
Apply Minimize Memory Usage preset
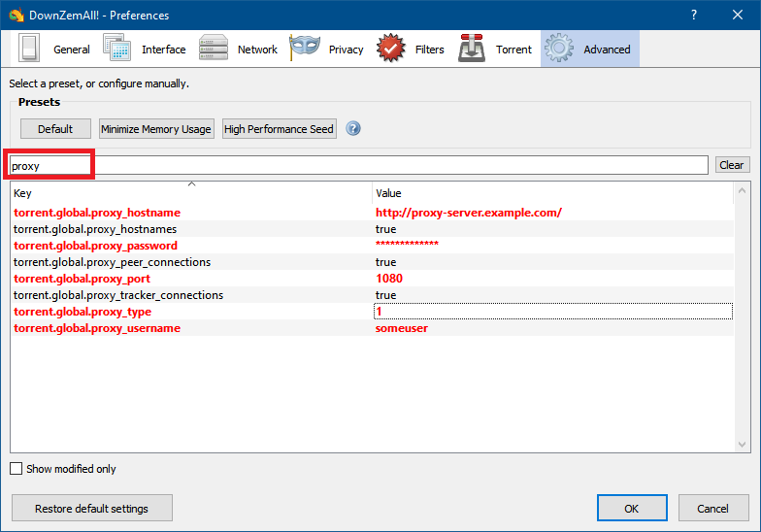[x=156, y=128]
